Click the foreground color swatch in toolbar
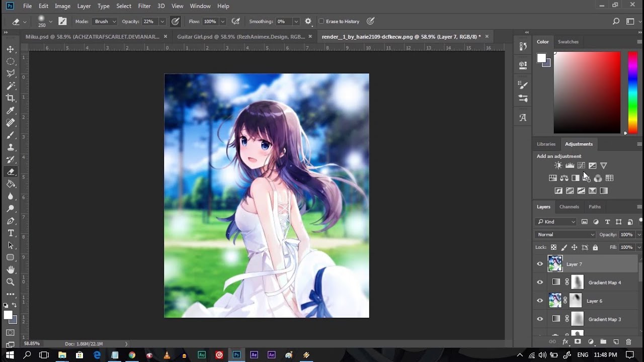 (x=8, y=315)
